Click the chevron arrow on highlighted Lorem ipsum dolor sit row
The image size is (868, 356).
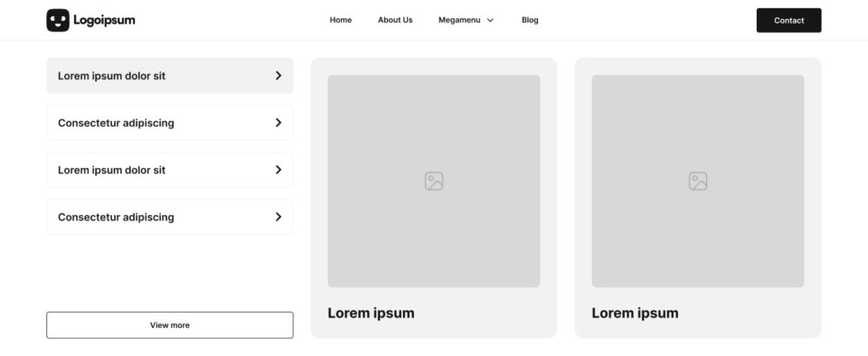(278, 76)
